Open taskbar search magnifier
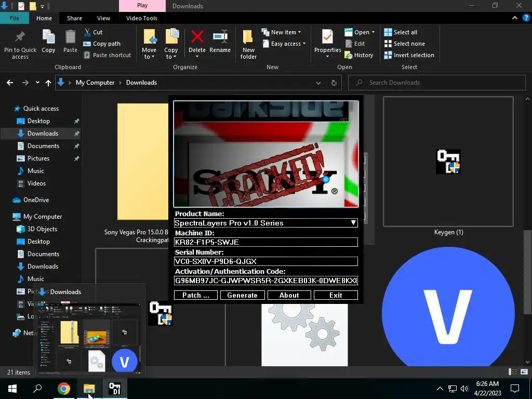The width and height of the screenshot is (532, 399). coord(37,389)
